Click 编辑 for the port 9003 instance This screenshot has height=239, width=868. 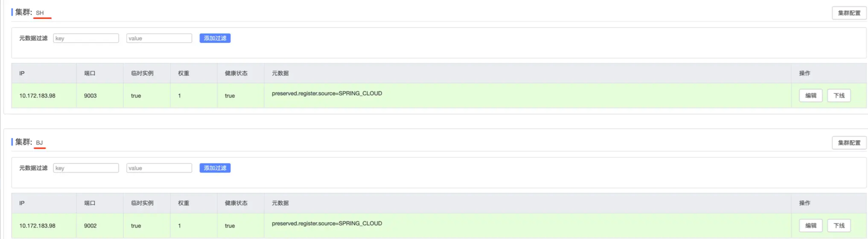click(x=810, y=96)
